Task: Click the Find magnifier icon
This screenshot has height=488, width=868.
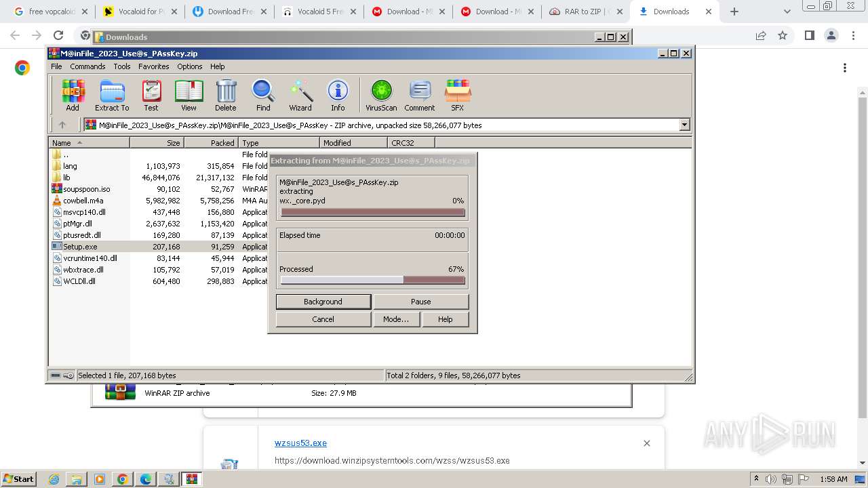Action: (263, 95)
